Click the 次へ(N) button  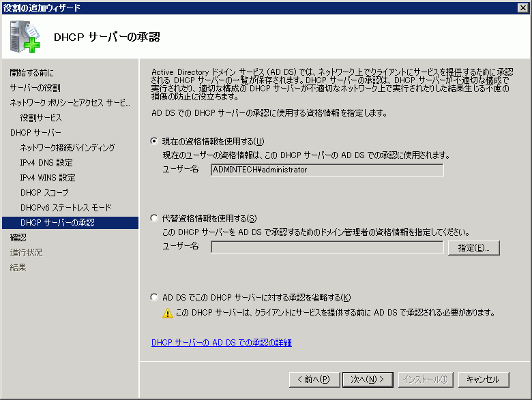(x=368, y=380)
